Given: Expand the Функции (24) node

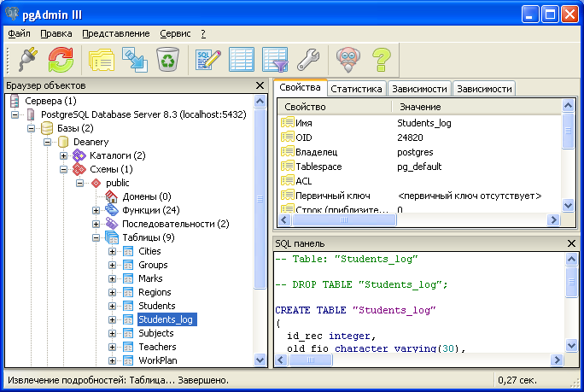Looking at the screenshot, I should (x=96, y=211).
